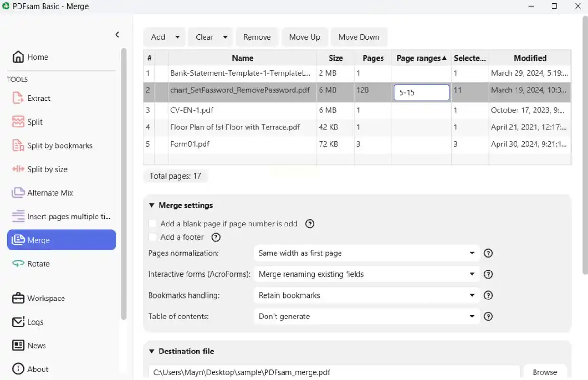The width and height of the screenshot is (588, 380).
Task: Enable Add a blank page if odd
Action: coord(152,224)
